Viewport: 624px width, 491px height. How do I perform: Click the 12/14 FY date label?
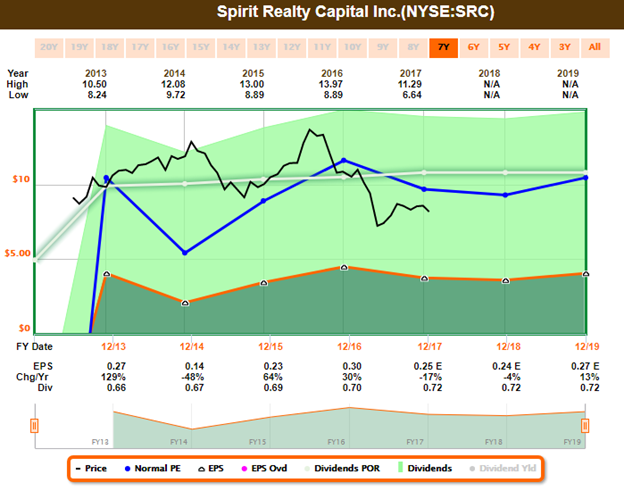pos(191,347)
